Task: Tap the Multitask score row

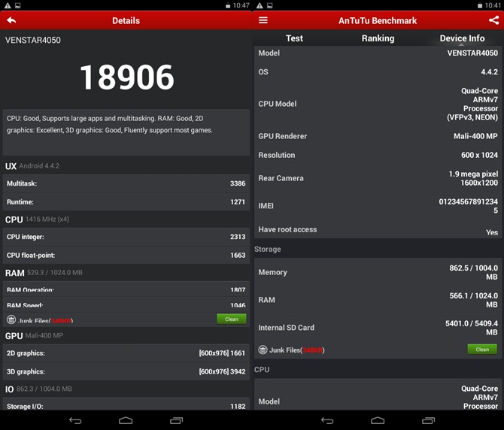Action: (126, 183)
